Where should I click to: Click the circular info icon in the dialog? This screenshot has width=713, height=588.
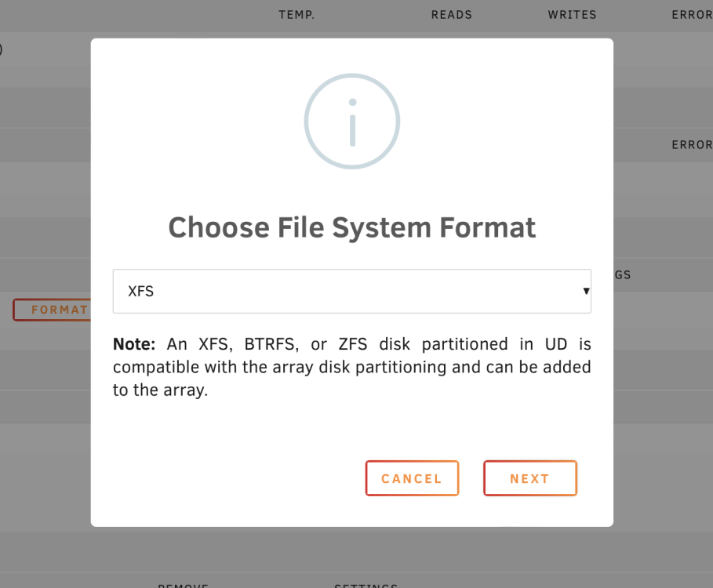352,122
